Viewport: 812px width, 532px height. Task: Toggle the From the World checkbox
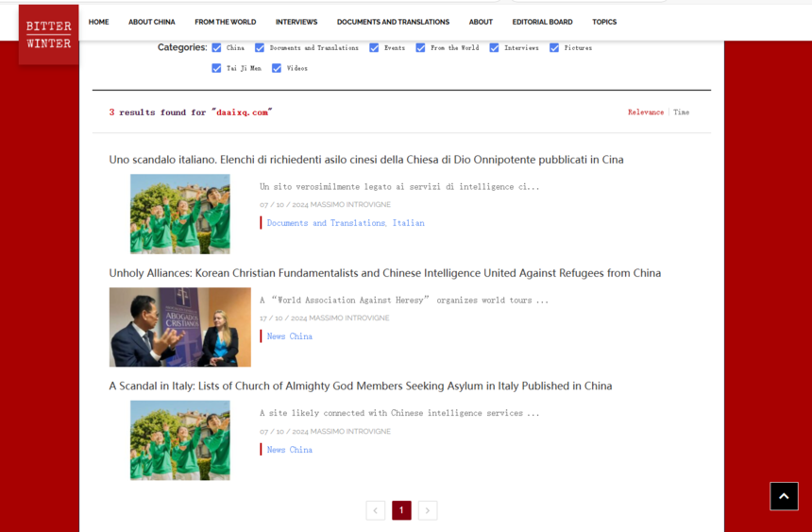420,47
